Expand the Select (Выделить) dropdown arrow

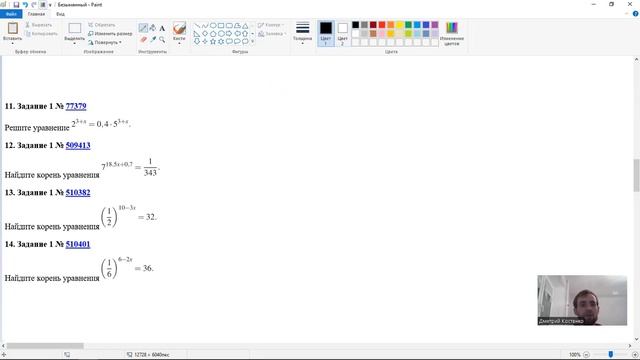tap(74, 43)
